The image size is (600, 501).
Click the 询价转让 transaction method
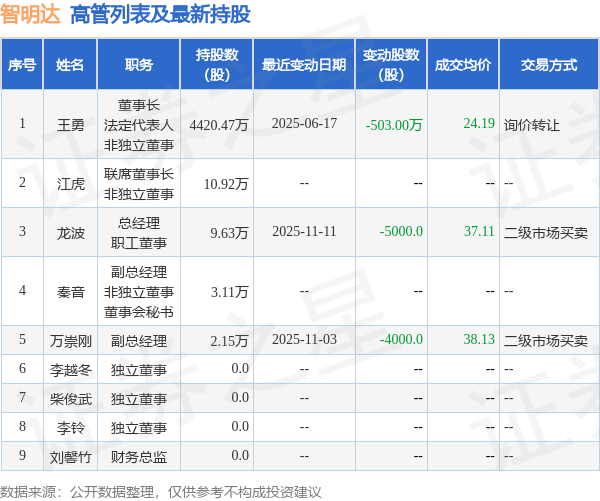[532, 125]
